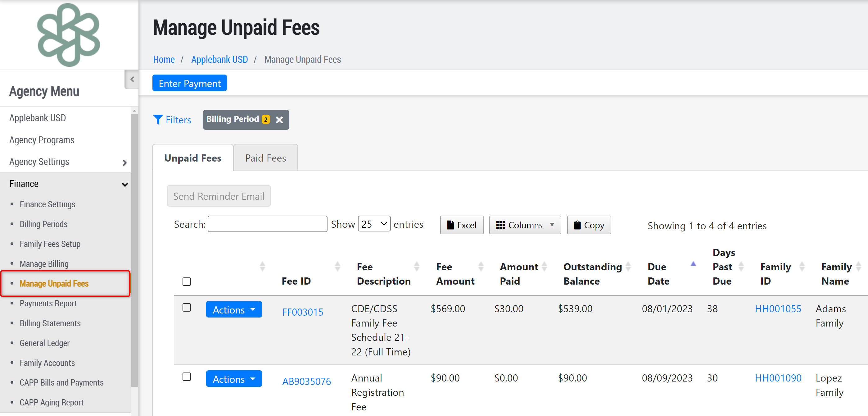Remove the Billing Period filter with X
Image resolution: width=868 pixels, height=416 pixels.
coord(279,120)
